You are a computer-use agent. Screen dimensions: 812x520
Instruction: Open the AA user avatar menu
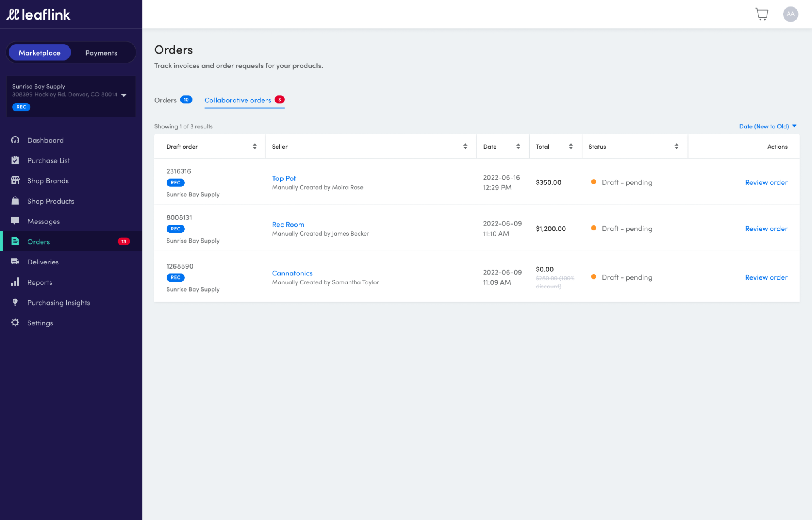point(790,14)
